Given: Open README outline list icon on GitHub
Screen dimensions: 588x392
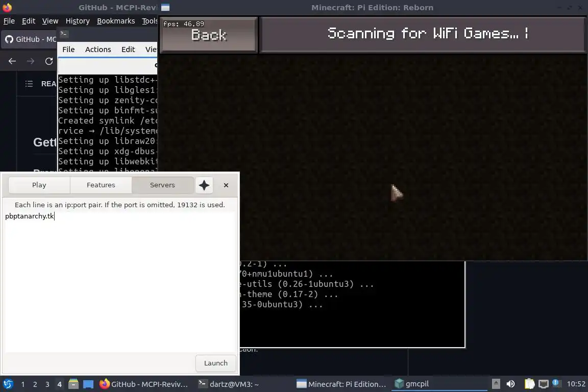Looking at the screenshot, I should click(x=29, y=84).
